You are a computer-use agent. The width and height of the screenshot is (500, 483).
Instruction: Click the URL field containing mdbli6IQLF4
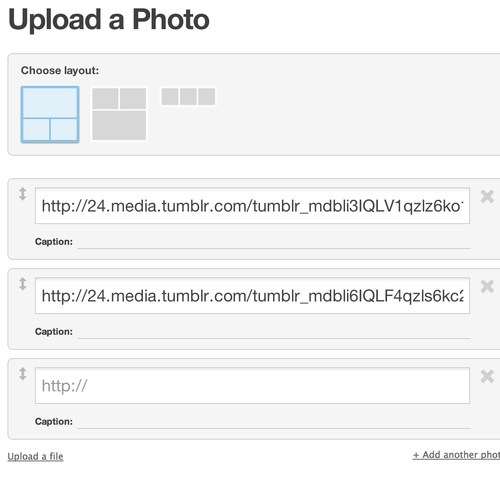click(252, 296)
